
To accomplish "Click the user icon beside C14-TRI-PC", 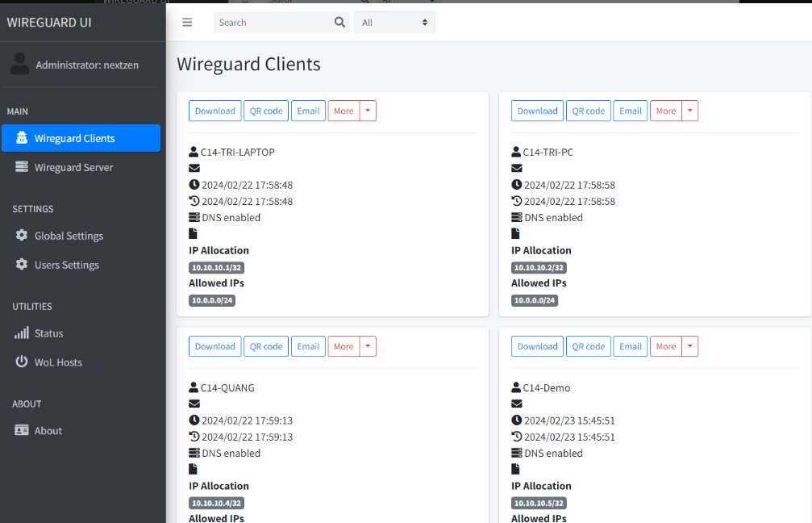I will tap(516, 152).
